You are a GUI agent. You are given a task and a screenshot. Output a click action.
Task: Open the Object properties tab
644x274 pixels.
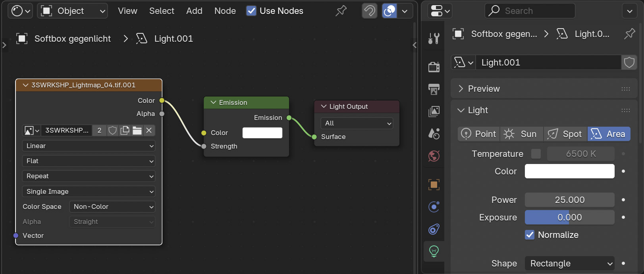pos(434,184)
